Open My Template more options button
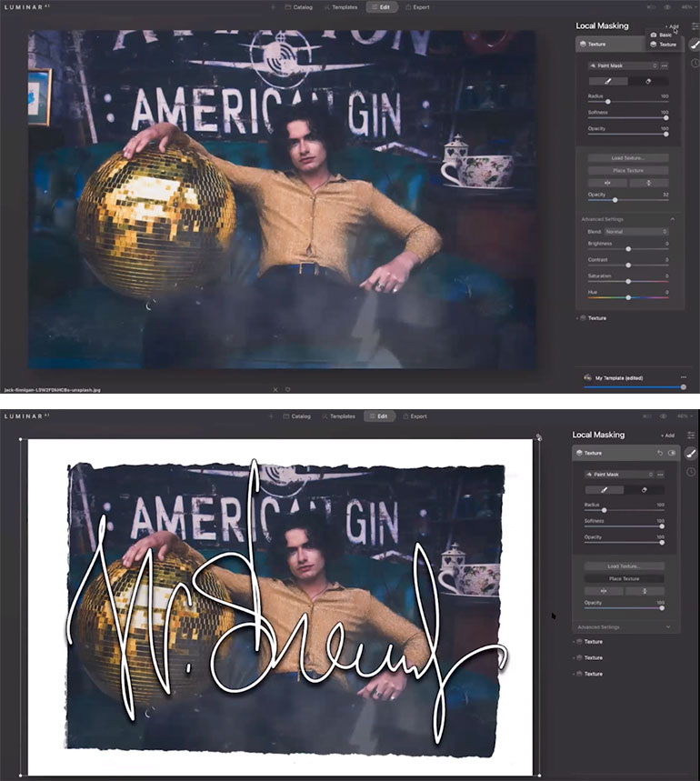The height and width of the screenshot is (781, 700). 683,377
